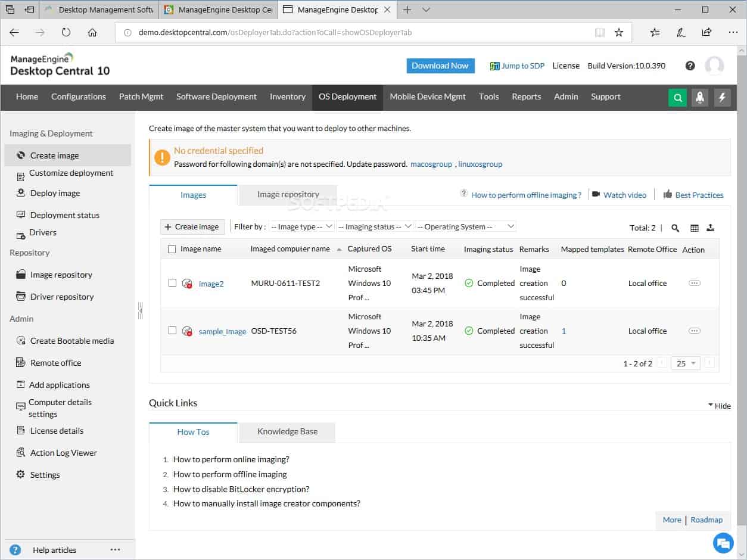
Task: Click the Download Now button
Action: (x=440, y=66)
